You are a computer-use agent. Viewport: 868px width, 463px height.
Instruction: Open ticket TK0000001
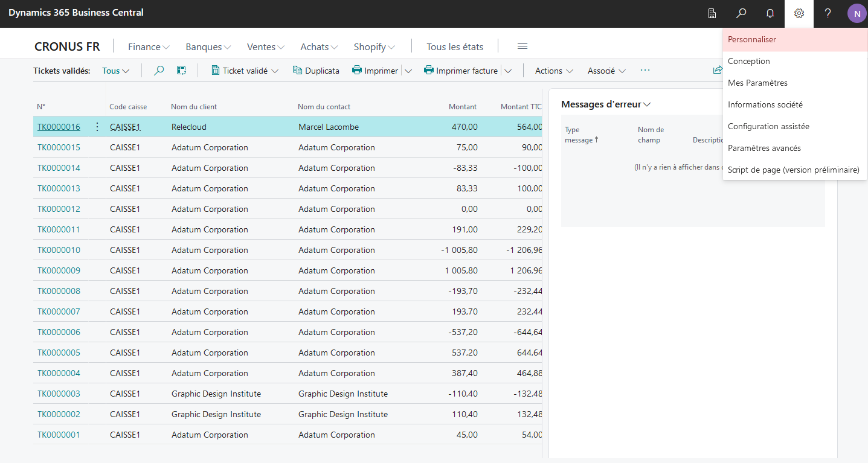point(59,435)
